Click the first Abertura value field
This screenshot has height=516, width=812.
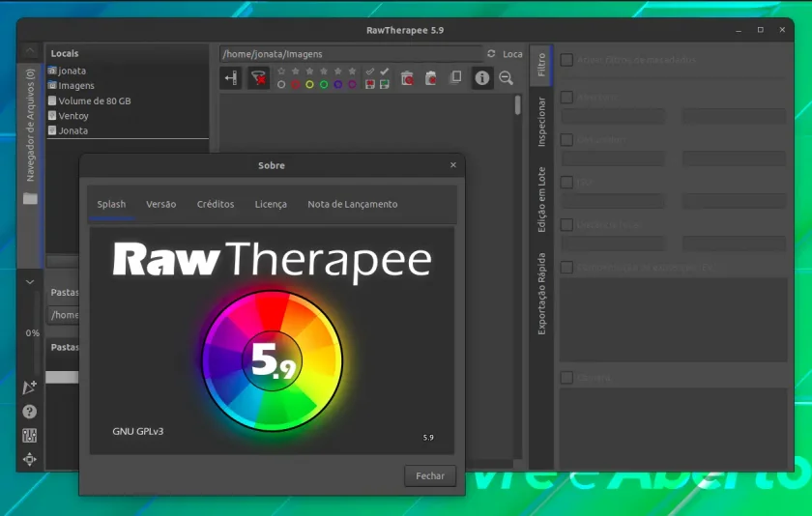point(613,116)
